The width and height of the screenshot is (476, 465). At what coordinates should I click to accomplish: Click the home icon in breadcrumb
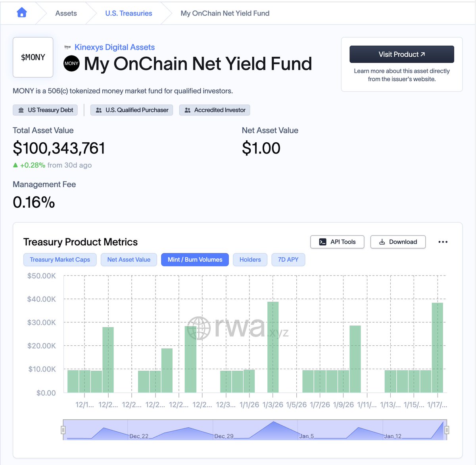point(22,13)
